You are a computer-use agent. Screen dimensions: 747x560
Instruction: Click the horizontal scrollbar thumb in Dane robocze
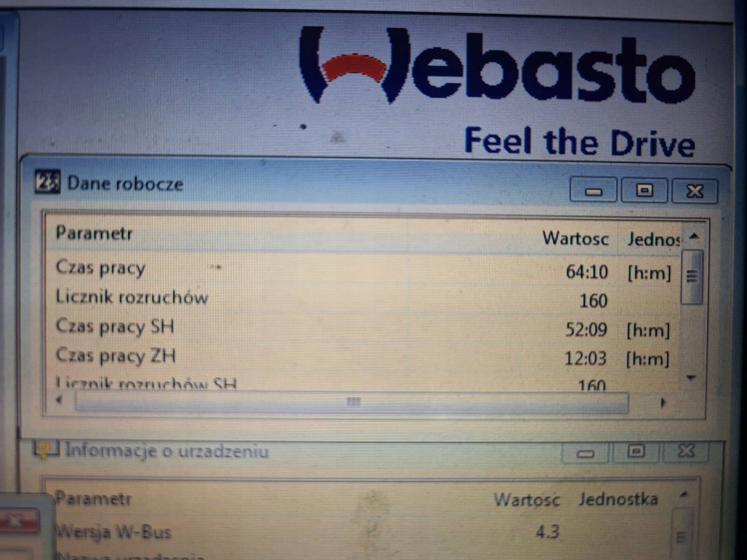(x=352, y=403)
